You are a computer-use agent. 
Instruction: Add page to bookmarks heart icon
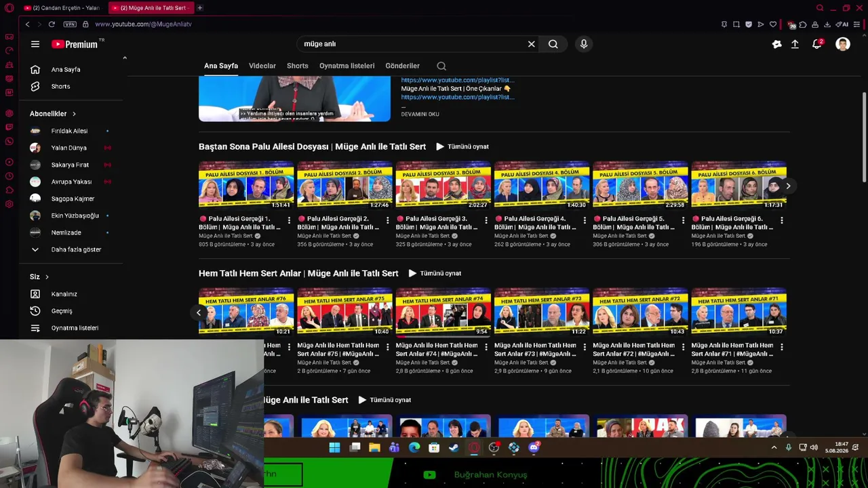[x=772, y=24]
